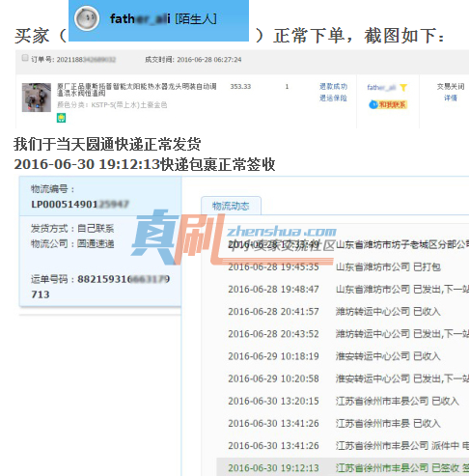
Task: Open the 退运保险 return insurance link
Action: [x=333, y=98]
